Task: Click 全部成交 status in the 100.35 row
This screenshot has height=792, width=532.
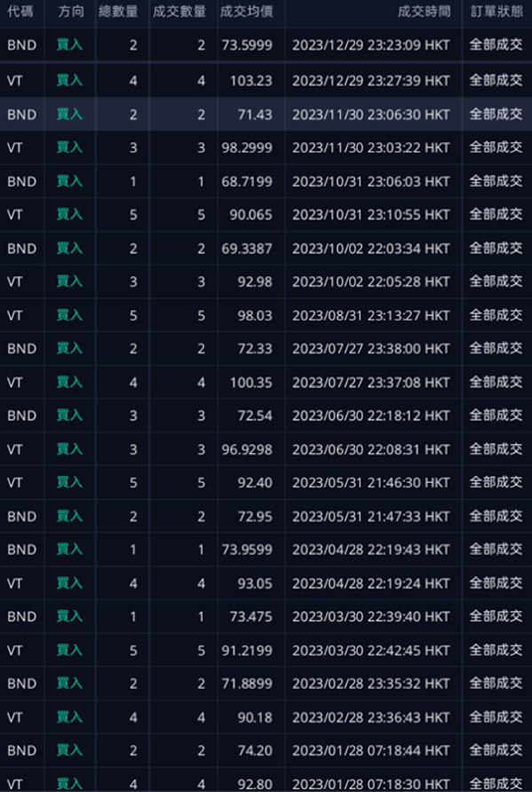Action: [x=496, y=383]
